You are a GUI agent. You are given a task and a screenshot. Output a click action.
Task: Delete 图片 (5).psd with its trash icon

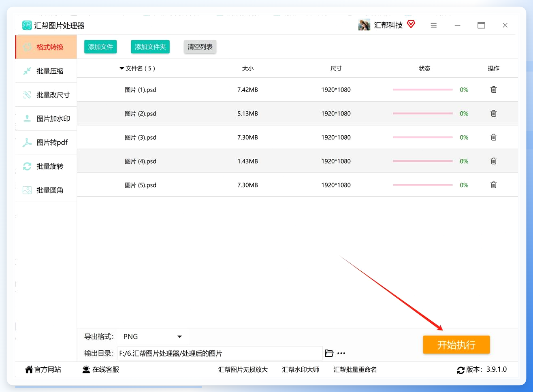[493, 185]
